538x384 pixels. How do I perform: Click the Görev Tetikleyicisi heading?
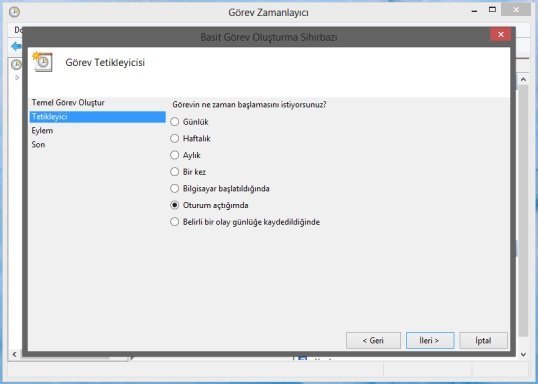(x=105, y=62)
